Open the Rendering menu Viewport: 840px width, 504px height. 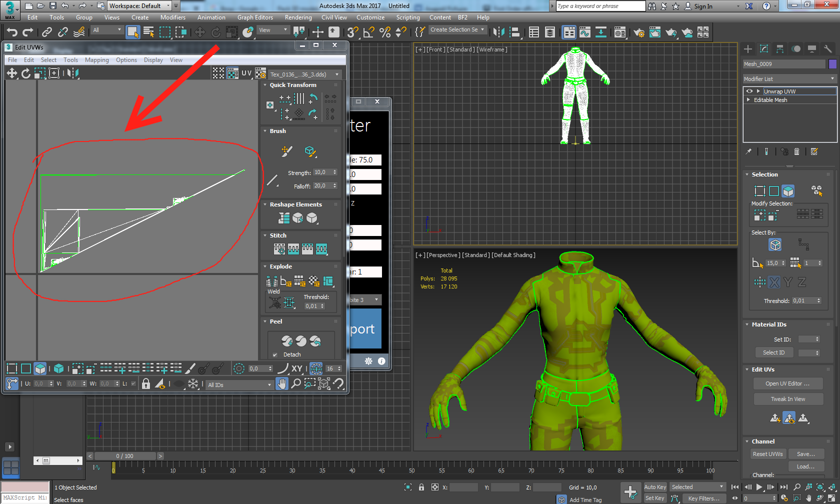coord(298,17)
